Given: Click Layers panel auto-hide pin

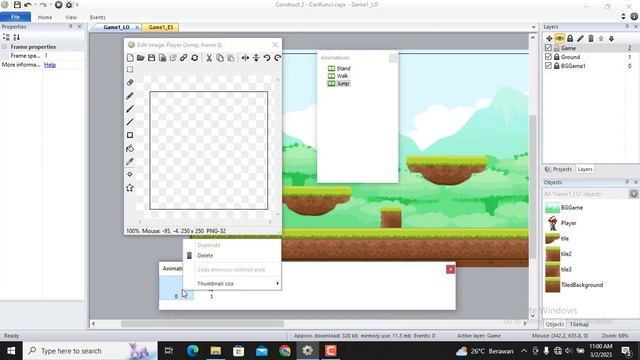Looking at the screenshot, I should [x=627, y=27].
